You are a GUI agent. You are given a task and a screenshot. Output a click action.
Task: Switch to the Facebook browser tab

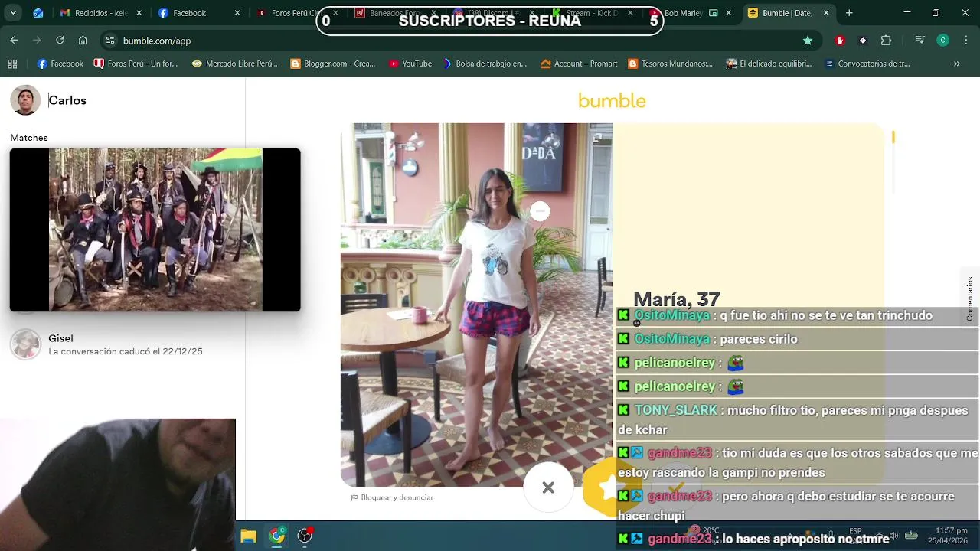coord(198,13)
